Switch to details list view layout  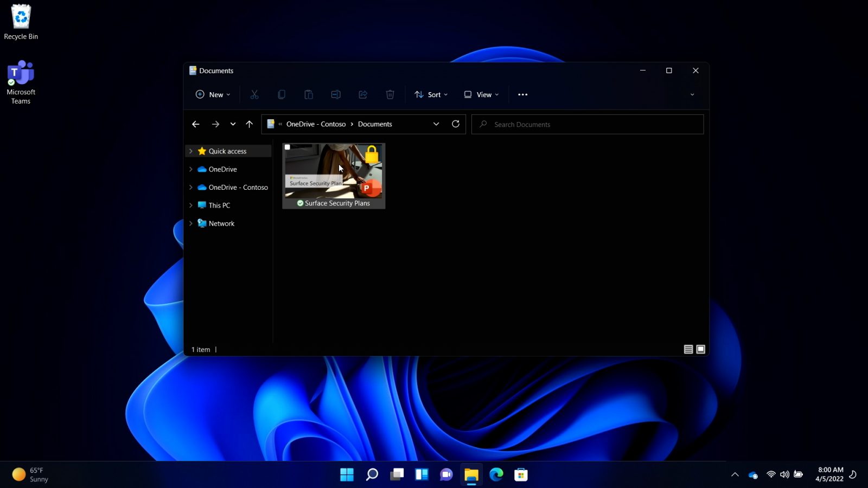click(x=688, y=349)
